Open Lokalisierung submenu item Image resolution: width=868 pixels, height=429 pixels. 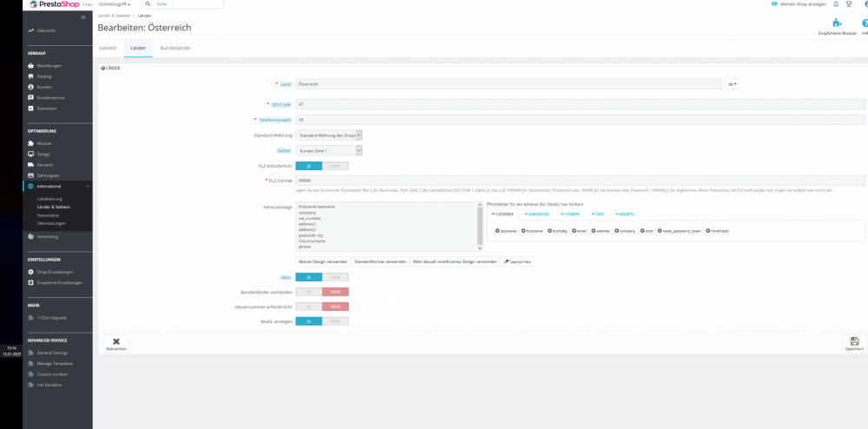click(49, 199)
